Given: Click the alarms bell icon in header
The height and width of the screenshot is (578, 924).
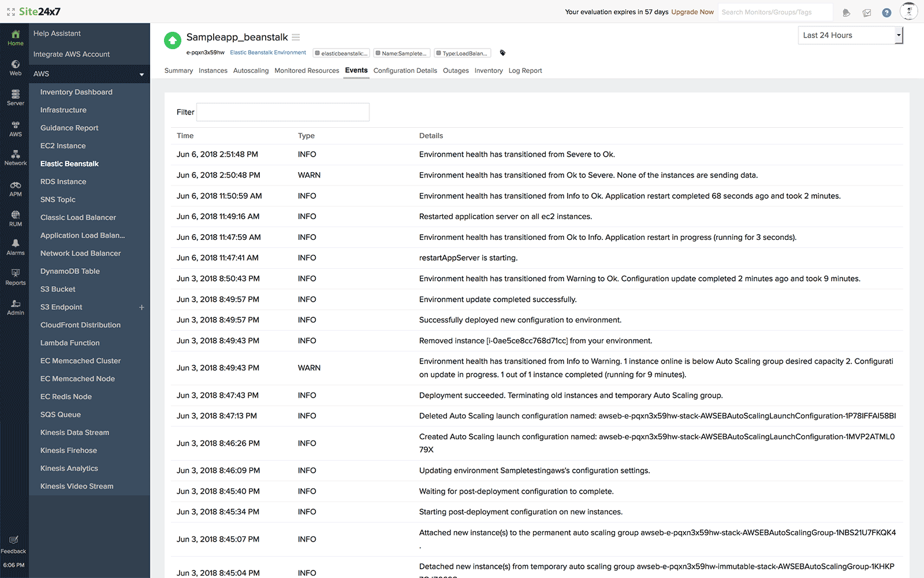Looking at the screenshot, I should (x=847, y=12).
